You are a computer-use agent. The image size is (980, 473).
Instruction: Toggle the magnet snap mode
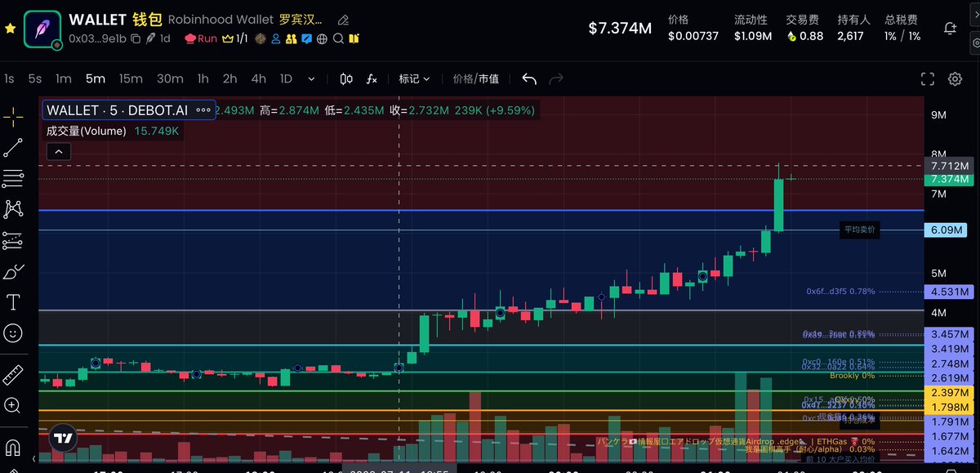click(x=13, y=448)
